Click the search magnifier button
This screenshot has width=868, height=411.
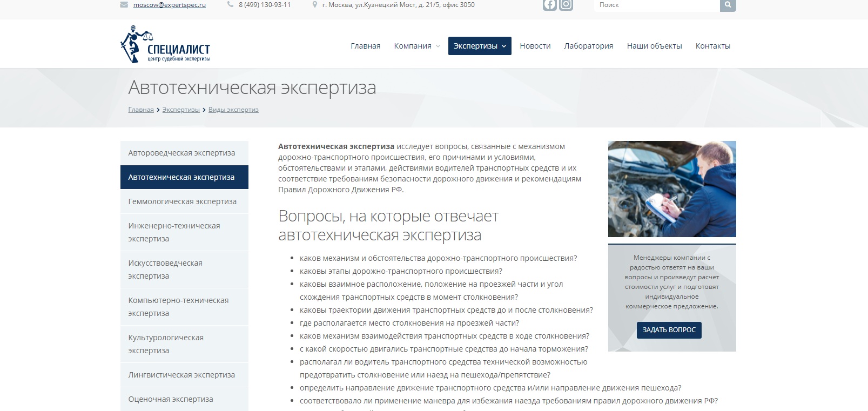click(728, 5)
